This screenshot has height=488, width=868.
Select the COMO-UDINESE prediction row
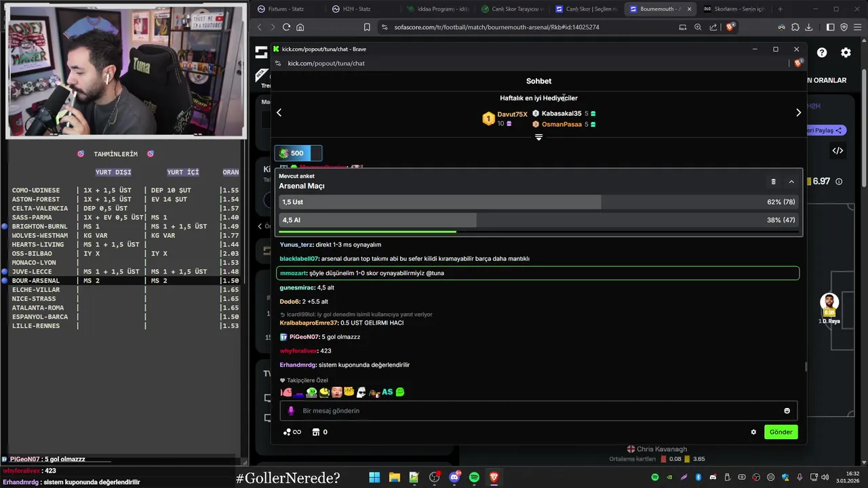pos(125,190)
